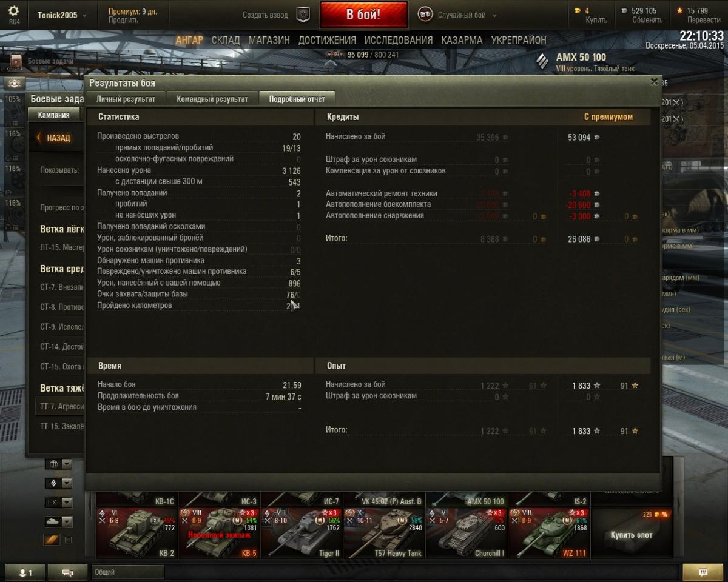Click ЛТ-15. Мастер mission row
The width and height of the screenshot is (728, 582).
coord(62,247)
